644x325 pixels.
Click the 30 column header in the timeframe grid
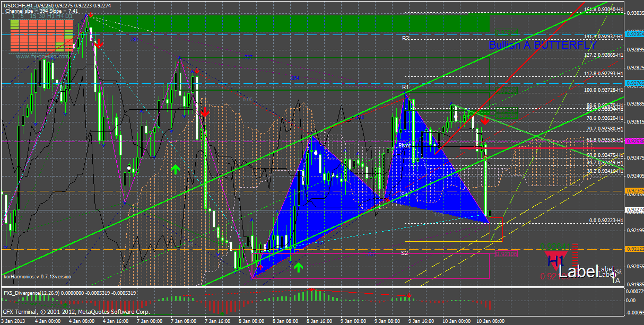click(x=41, y=16)
